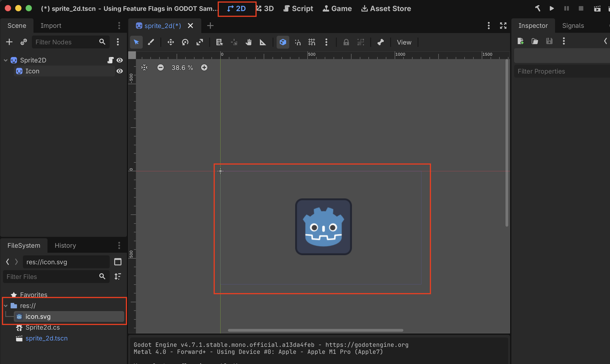
Task: Open snapping options three-dot menu
Action: click(326, 42)
